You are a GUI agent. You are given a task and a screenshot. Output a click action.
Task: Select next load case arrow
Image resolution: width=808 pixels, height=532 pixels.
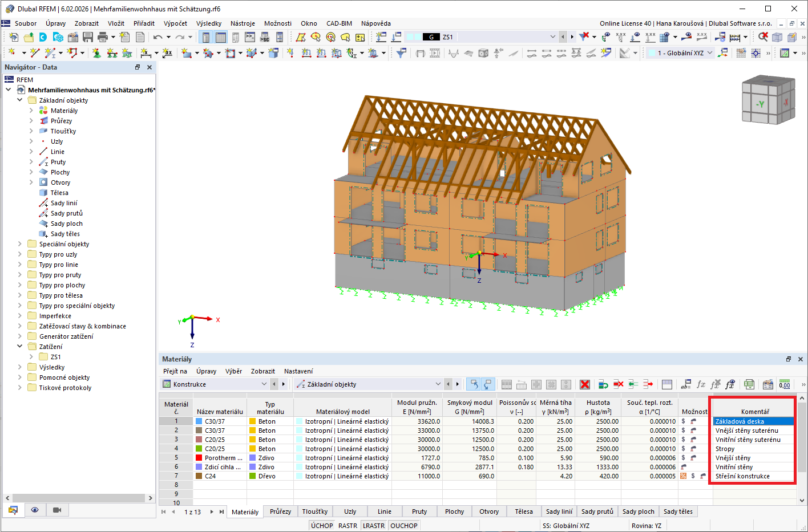point(572,37)
